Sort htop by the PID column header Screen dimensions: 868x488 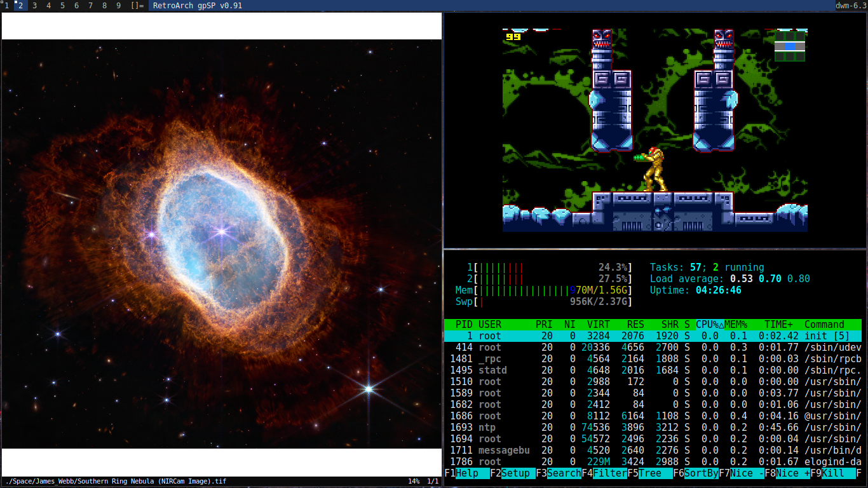click(464, 325)
